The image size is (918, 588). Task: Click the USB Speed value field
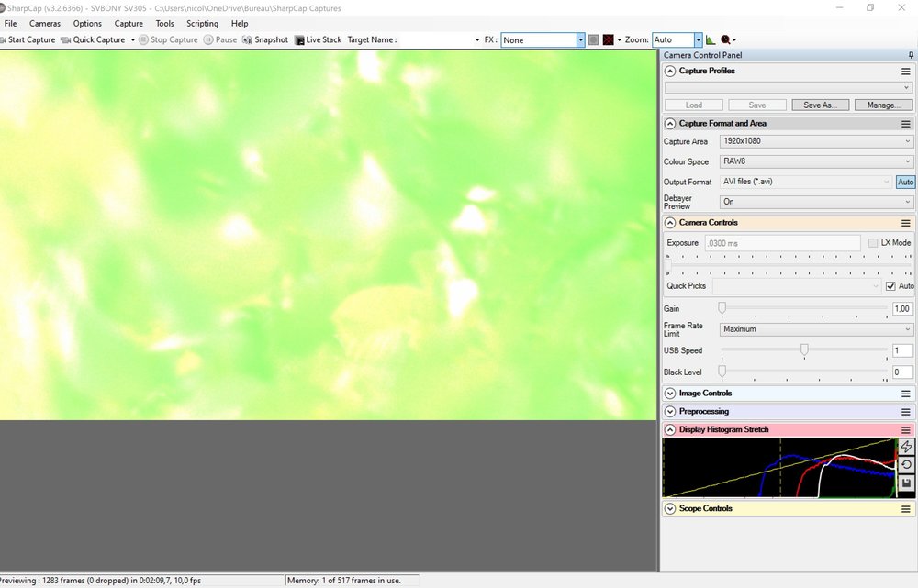902,350
